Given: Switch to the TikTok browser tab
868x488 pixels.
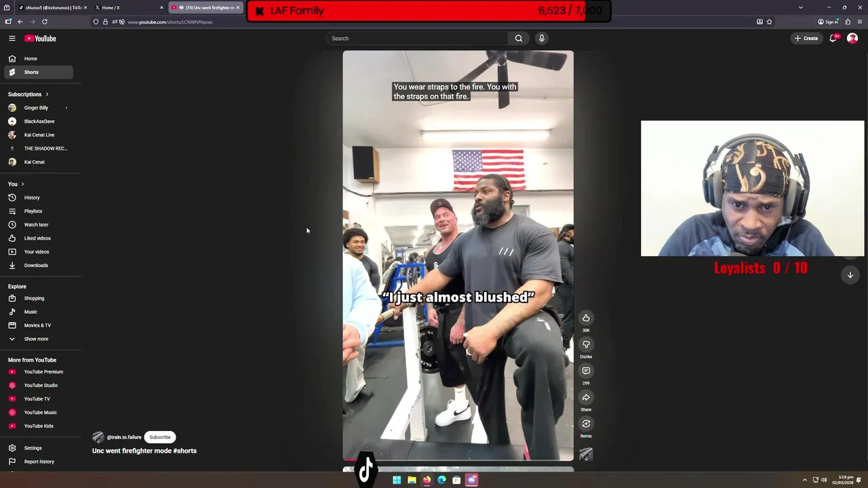Looking at the screenshot, I should (x=52, y=7).
